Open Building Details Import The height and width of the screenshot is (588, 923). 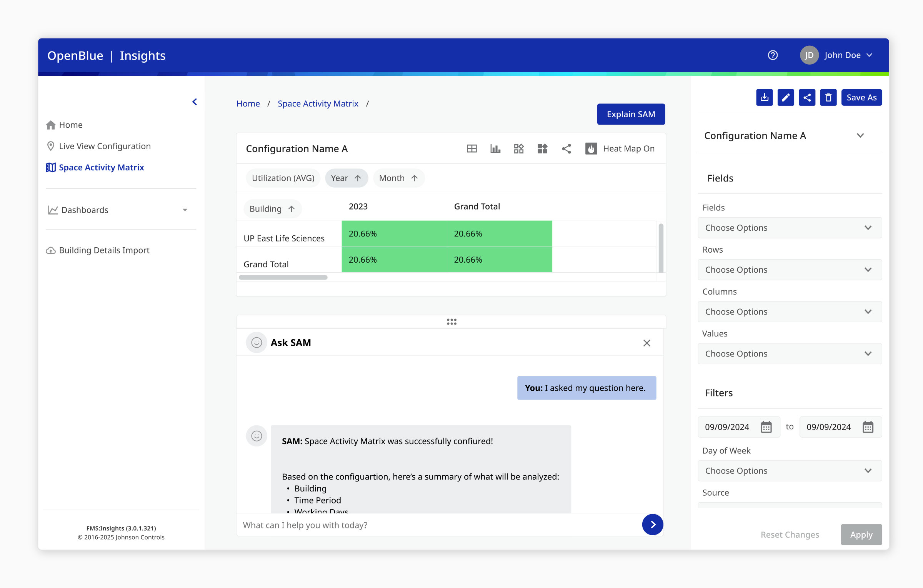tap(97, 250)
